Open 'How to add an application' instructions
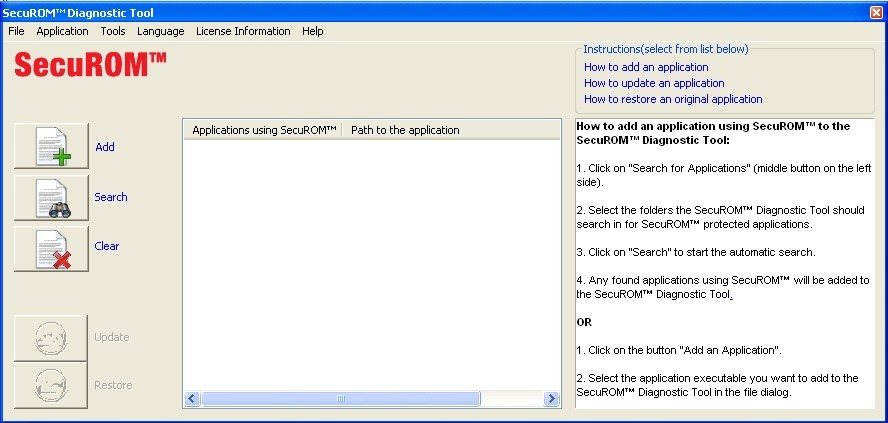 point(646,67)
